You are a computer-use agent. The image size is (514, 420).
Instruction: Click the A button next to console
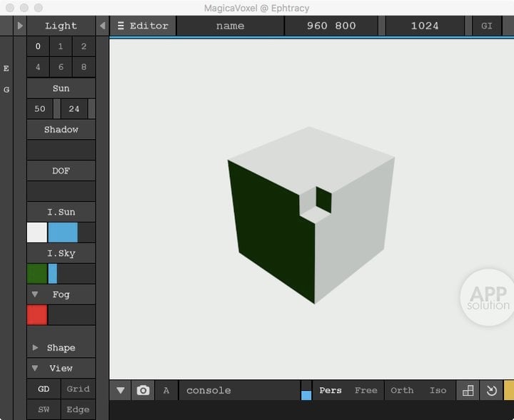pyautogui.click(x=166, y=390)
